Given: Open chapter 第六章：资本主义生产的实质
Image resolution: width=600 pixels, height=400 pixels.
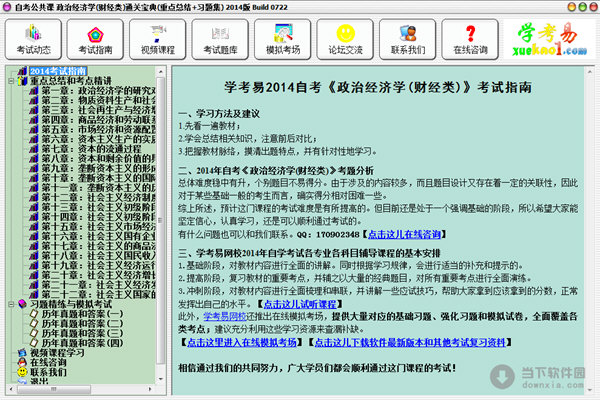Looking at the screenshot, I should pyautogui.click(x=98, y=139).
